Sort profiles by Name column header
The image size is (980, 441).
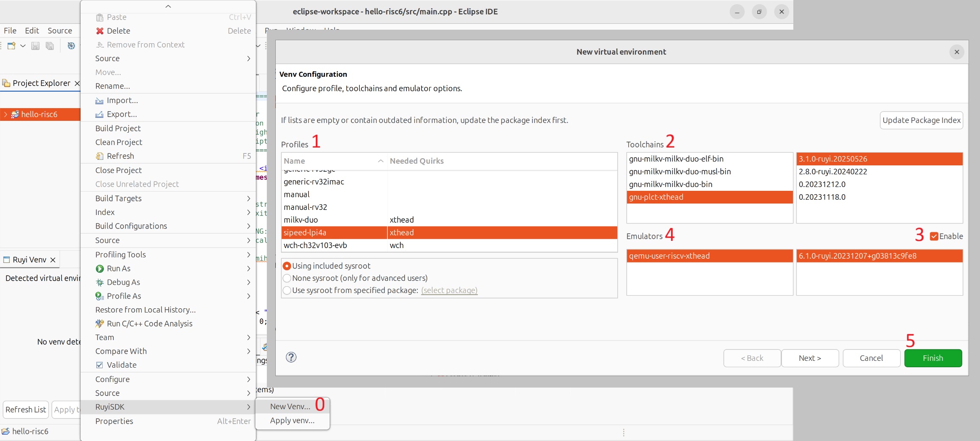click(x=334, y=161)
